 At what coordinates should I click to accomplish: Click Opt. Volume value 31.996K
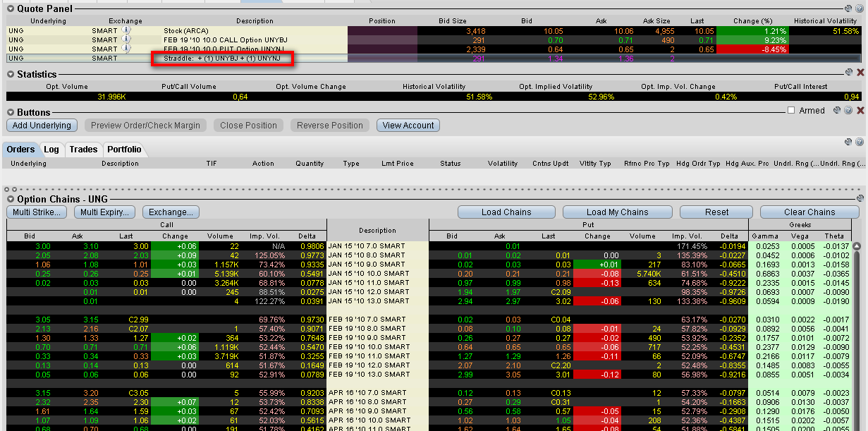(x=111, y=97)
